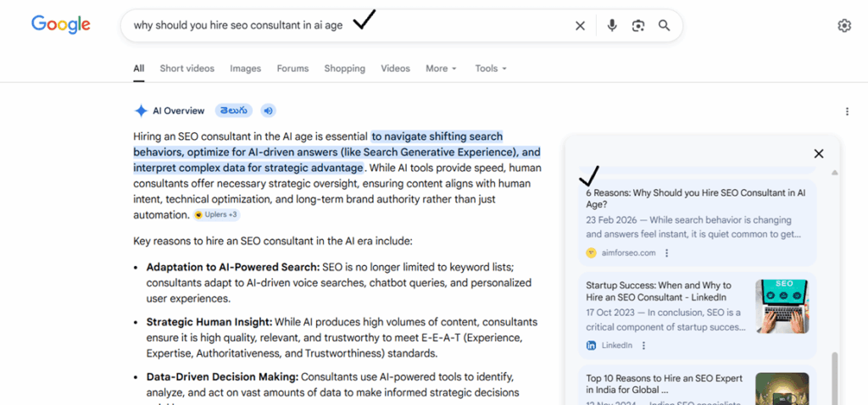Switch to Forums tab
This screenshot has height=405, width=868.
point(292,69)
